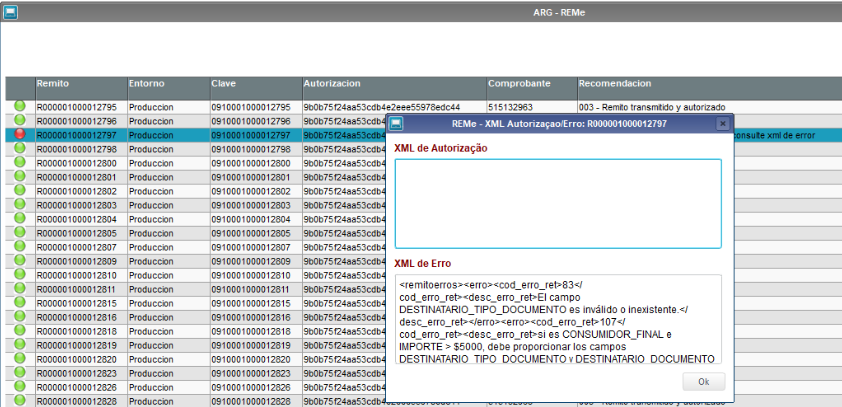Click '003 - Remito transmitido y autorizado' in first row
The image size is (842, 407).
pyautogui.click(x=652, y=107)
